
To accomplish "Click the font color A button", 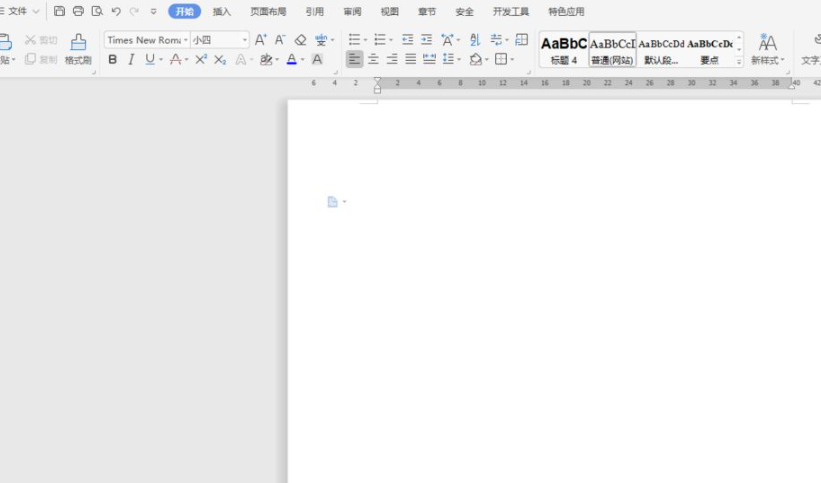I will coord(291,60).
